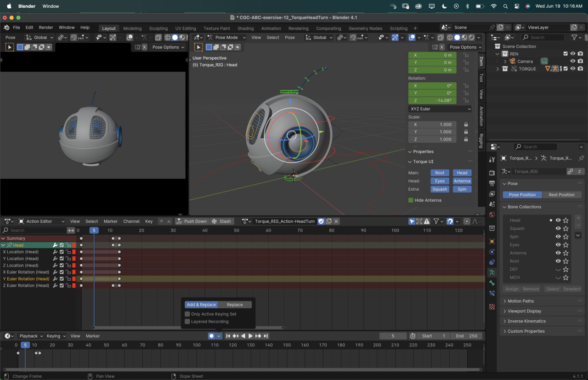
Task: Click the play animation button
Action: (x=250, y=336)
